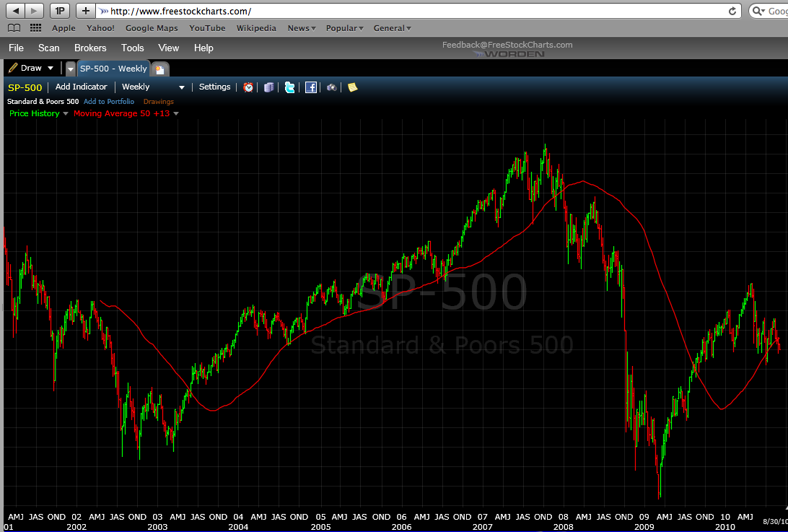Open the bookmarks book icon
This screenshot has height=532, width=788.
[14, 28]
